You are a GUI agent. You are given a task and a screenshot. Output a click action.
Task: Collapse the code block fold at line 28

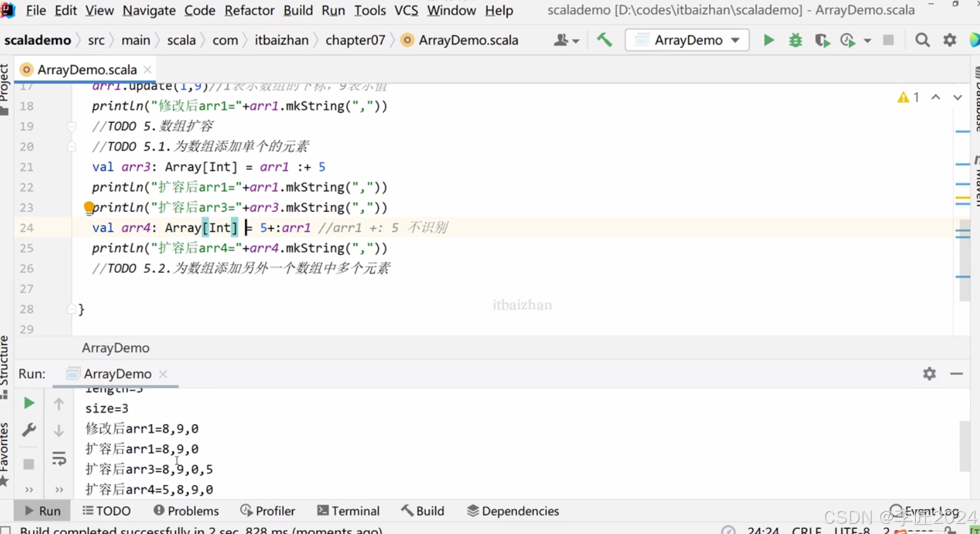71,309
